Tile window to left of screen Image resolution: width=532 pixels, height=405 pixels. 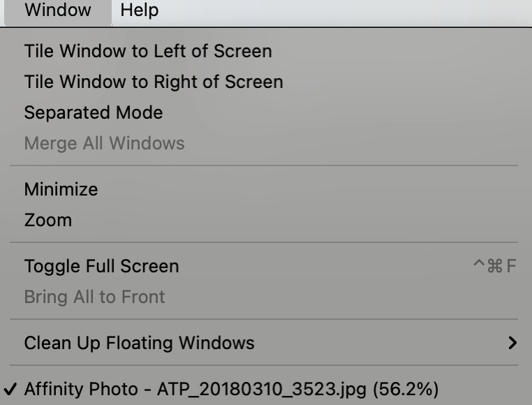pyautogui.click(x=147, y=51)
